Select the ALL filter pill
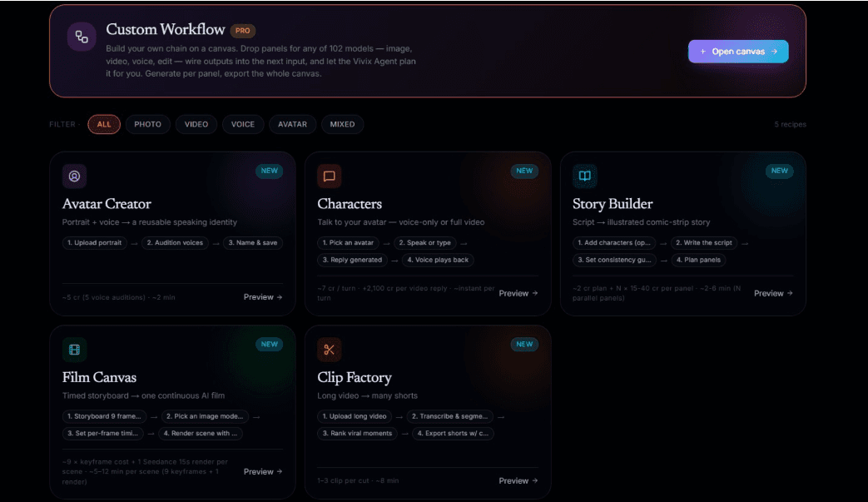This screenshot has height=502, width=868. (x=104, y=124)
